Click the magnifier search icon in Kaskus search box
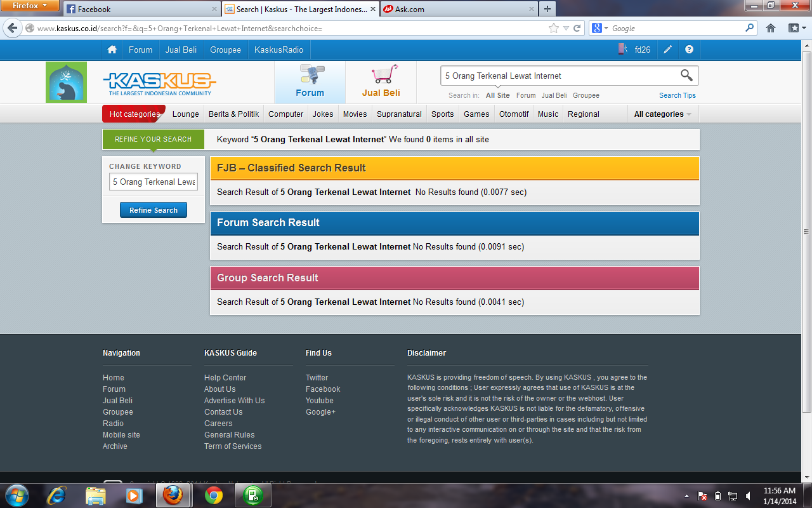 (x=686, y=76)
